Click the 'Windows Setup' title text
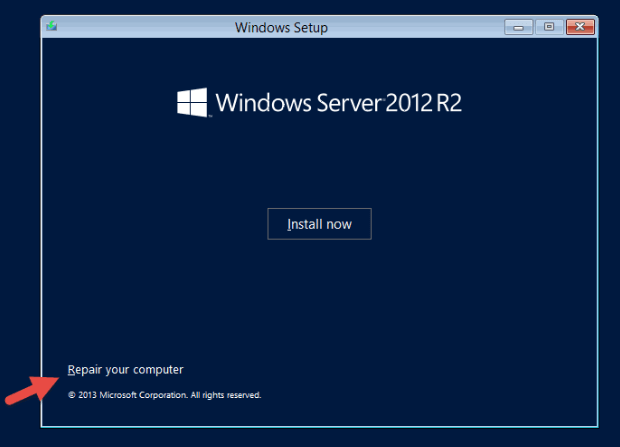The width and height of the screenshot is (620, 447). click(281, 28)
